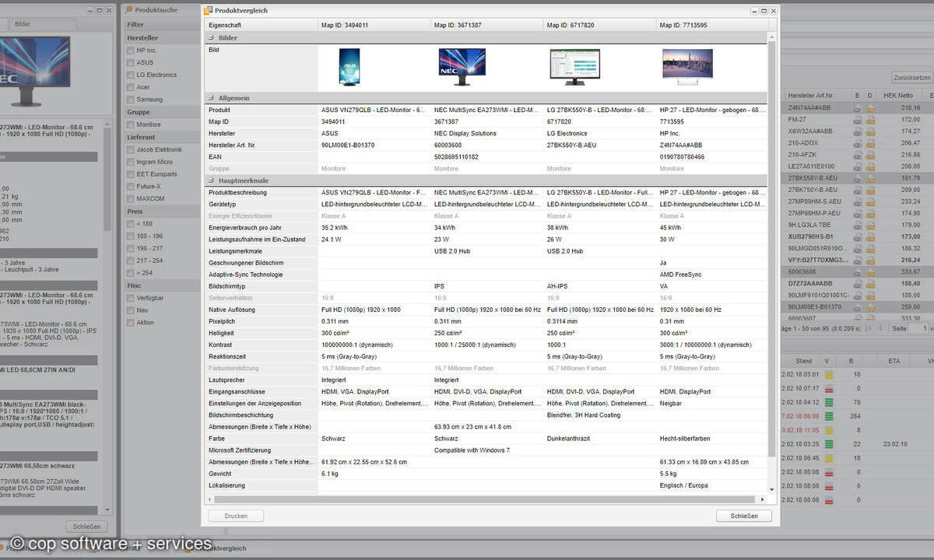Click the Produktvergleich title bar icon

[209, 11]
